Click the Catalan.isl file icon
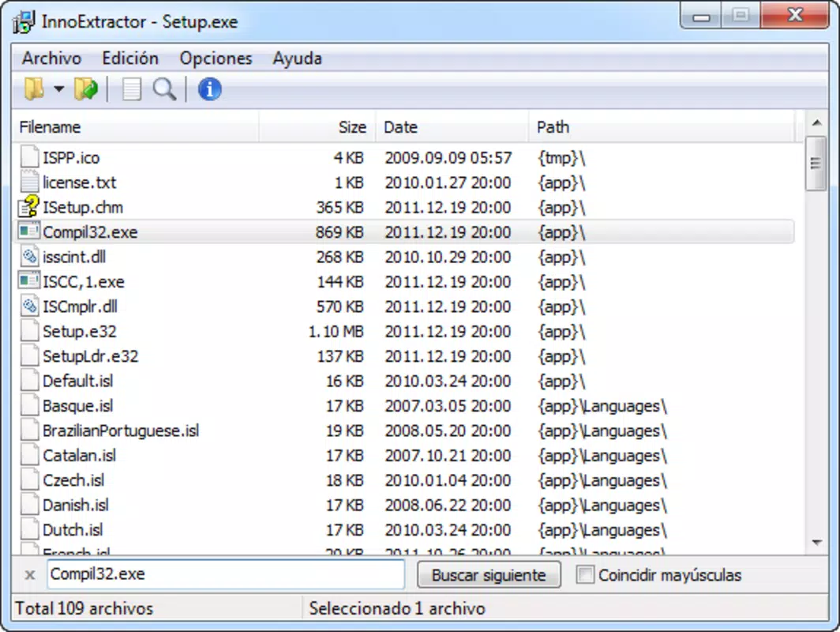840x632 pixels. [x=29, y=455]
